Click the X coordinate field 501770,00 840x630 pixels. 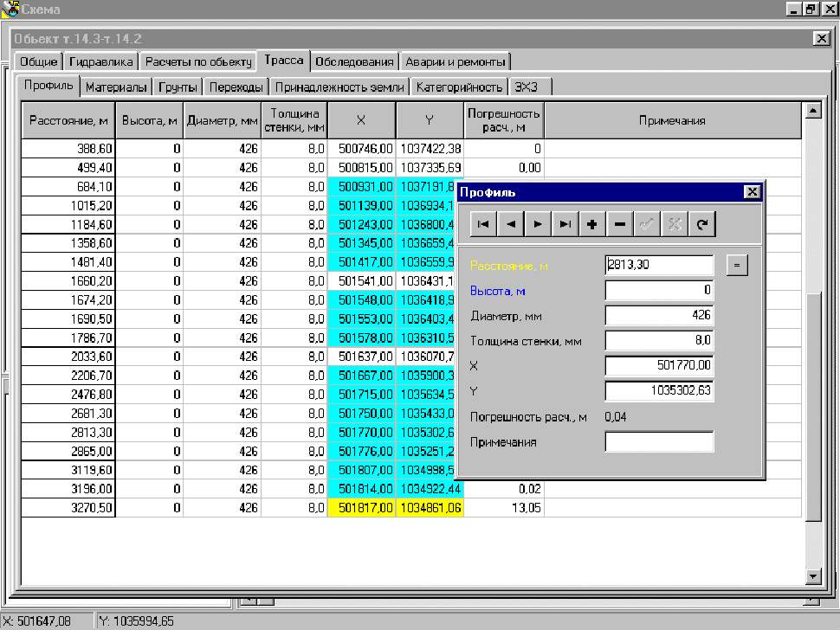660,365
